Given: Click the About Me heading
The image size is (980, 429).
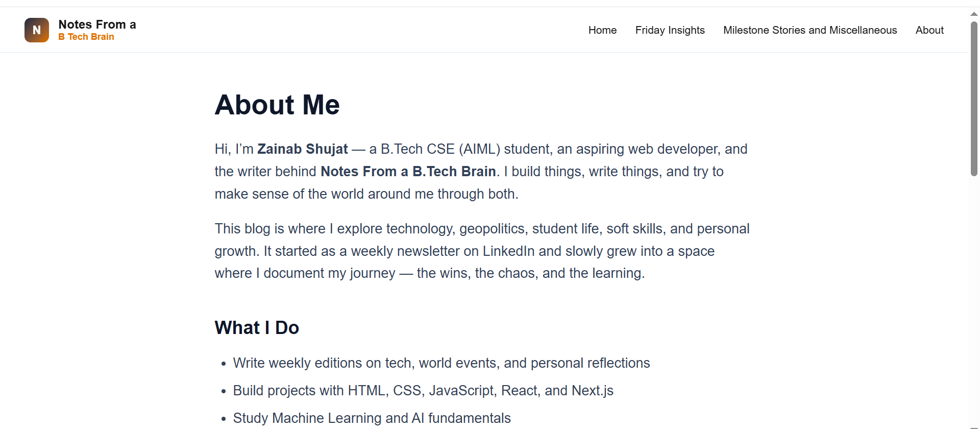Looking at the screenshot, I should coord(277,105).
